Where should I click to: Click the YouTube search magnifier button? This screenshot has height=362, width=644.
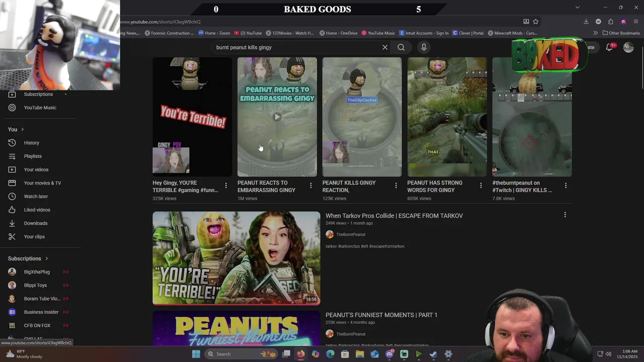(401, 47)
